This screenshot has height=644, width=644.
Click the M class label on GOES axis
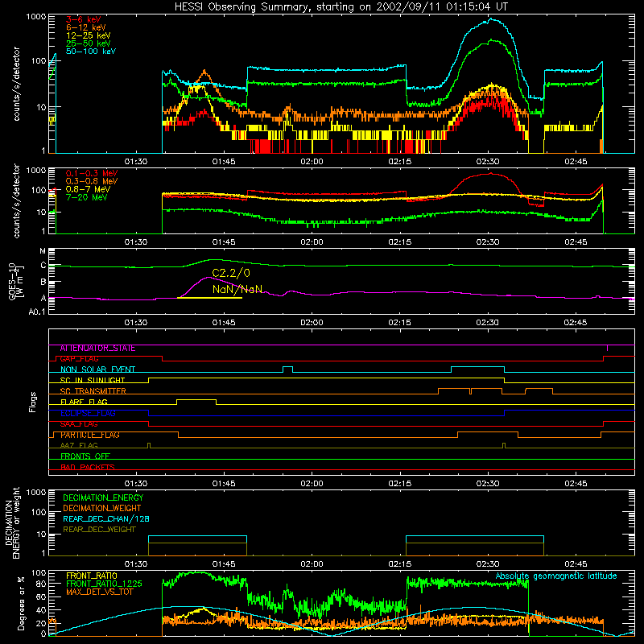tap(43, 251)
